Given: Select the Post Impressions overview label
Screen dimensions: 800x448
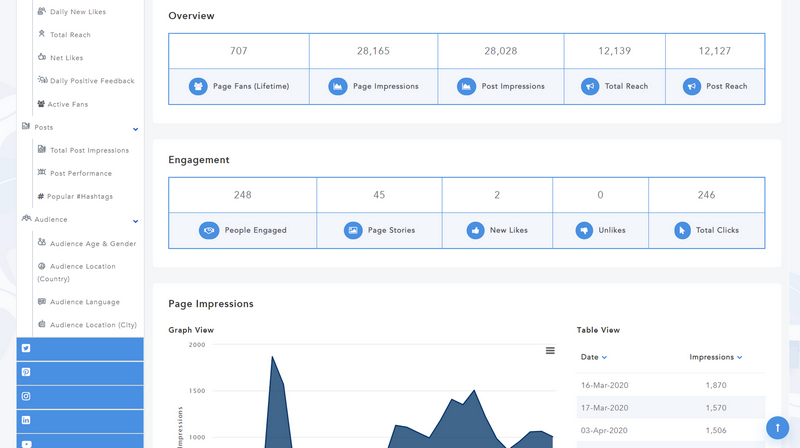Looking at the screenshot, I should pyautogui.click(x=513, y=86).
